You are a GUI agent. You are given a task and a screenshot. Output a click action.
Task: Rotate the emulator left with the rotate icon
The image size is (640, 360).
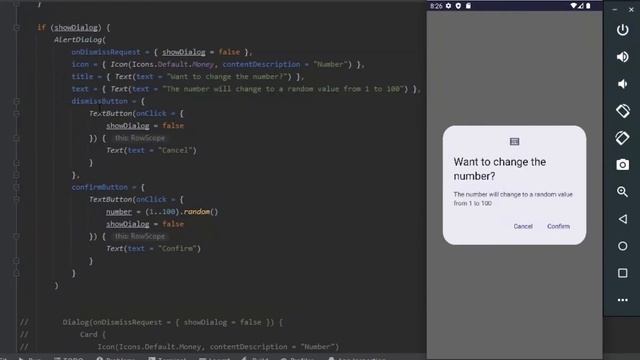[622, 111]
